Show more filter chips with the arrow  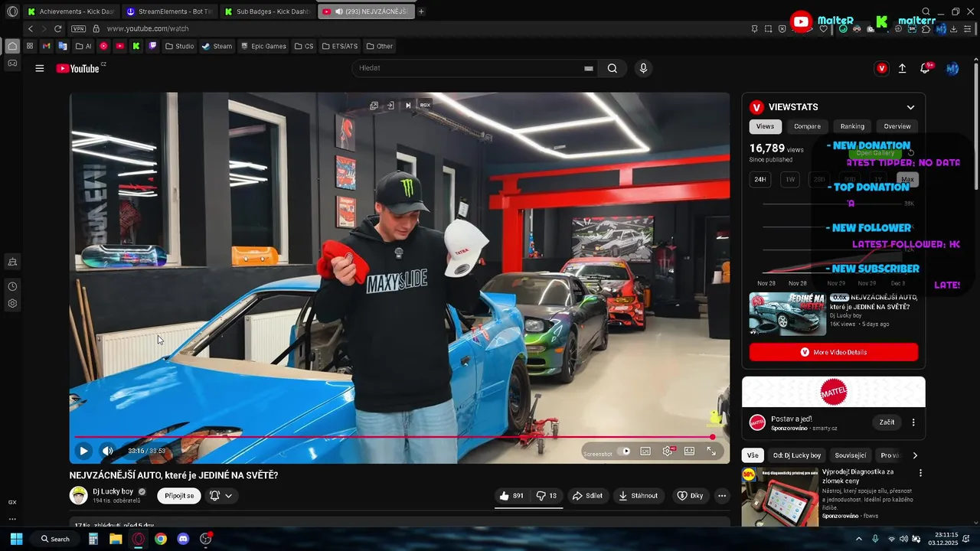[915, 455]
